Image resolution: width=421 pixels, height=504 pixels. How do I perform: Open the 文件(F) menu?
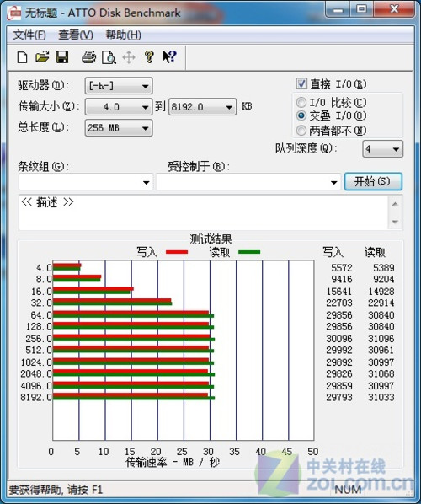coord(29,35)
